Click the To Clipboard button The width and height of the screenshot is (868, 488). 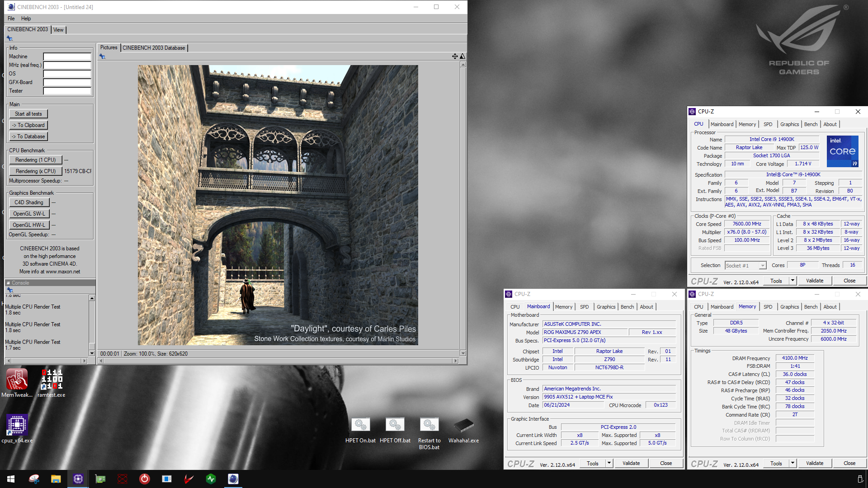(x=28, y=125)
